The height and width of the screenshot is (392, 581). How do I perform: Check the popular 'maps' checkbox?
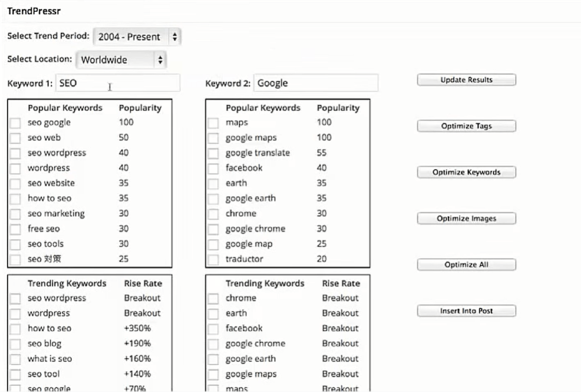213,123
